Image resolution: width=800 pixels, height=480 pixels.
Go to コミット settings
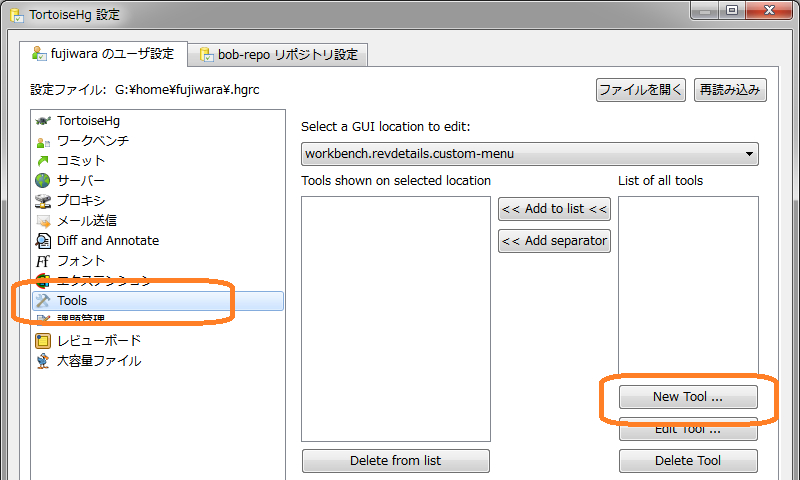tap(158, 161)
